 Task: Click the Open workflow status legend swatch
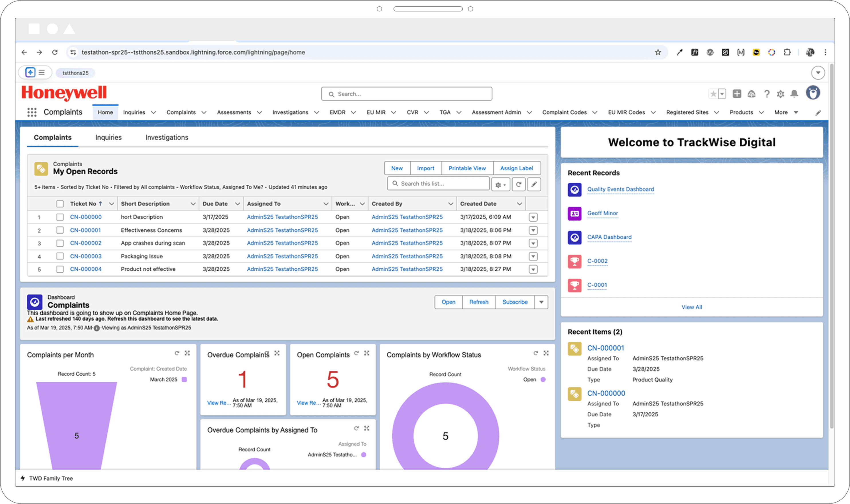tap(543, 379)
